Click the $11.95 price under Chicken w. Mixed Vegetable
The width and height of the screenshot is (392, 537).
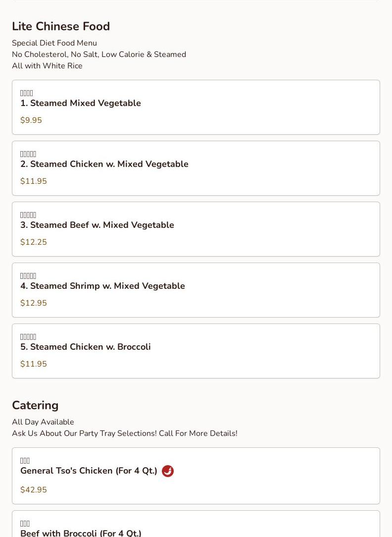click(x=34, y=181)
